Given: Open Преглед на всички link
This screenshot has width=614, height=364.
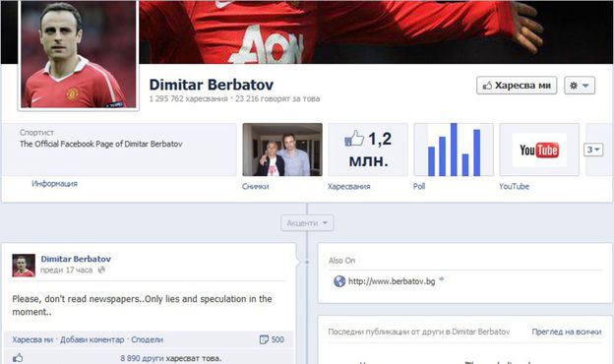Looking at the screenshot, I should (x=566, y=332).
